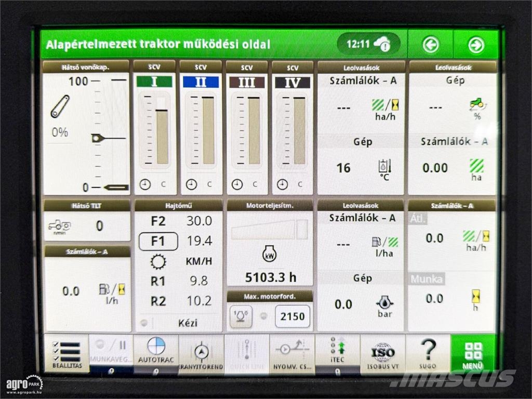Open SUGO help question mark
Viewport: 532px width, 399px height.
tap(428, 354)
